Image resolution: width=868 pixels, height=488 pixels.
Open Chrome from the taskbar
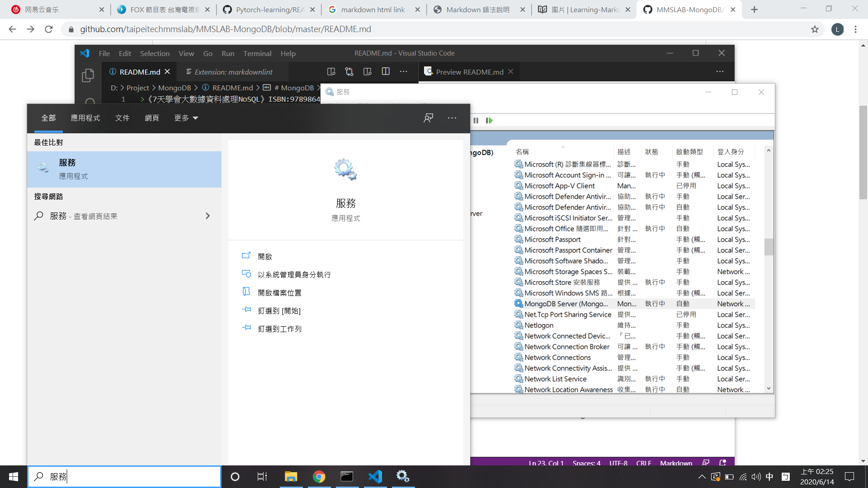pyautogui.click(x=319, y=477)
